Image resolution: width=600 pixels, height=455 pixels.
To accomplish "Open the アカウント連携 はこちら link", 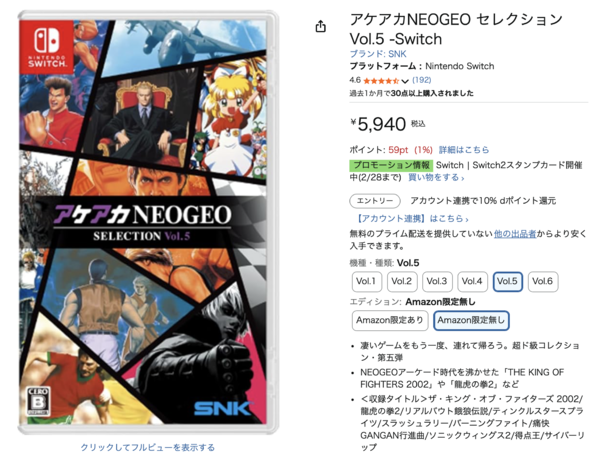I will (412, 219).
